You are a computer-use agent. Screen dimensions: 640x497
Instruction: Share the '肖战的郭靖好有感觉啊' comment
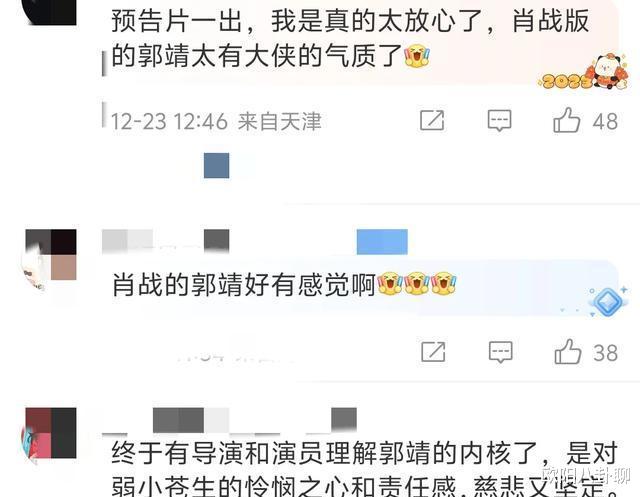point(433,352)
